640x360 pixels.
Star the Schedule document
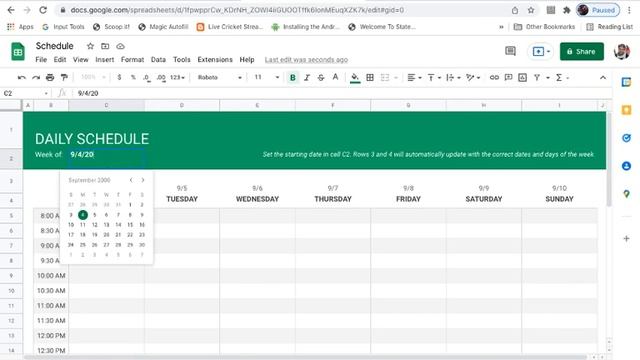tap(90, 46)
